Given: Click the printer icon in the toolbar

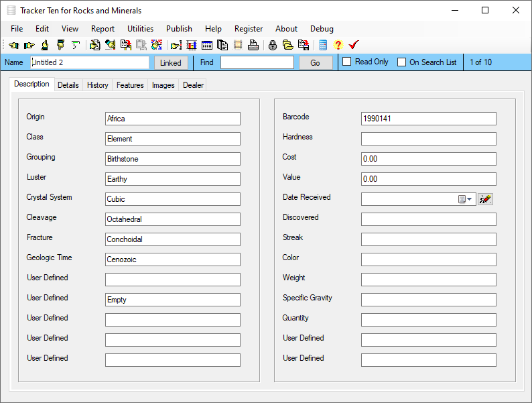Looking at the screenshot, I should click(253, 46).
